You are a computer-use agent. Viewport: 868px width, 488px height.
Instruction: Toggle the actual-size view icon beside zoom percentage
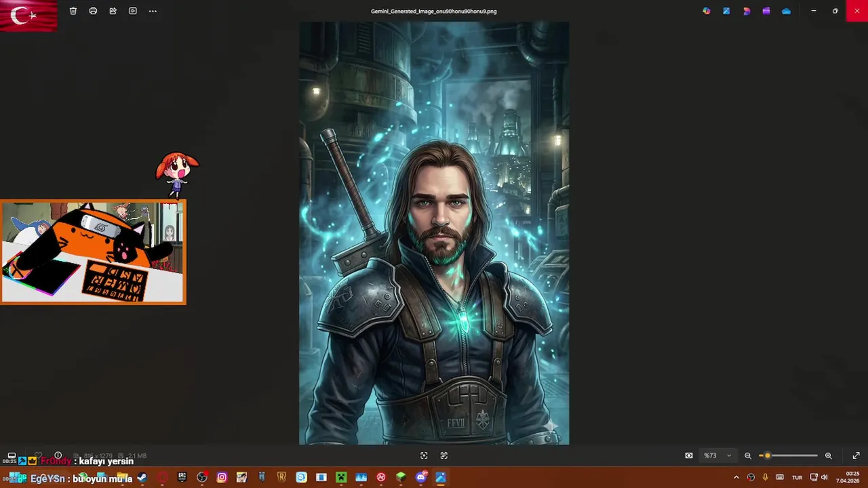pyautogui.click(x=689, y=455)
